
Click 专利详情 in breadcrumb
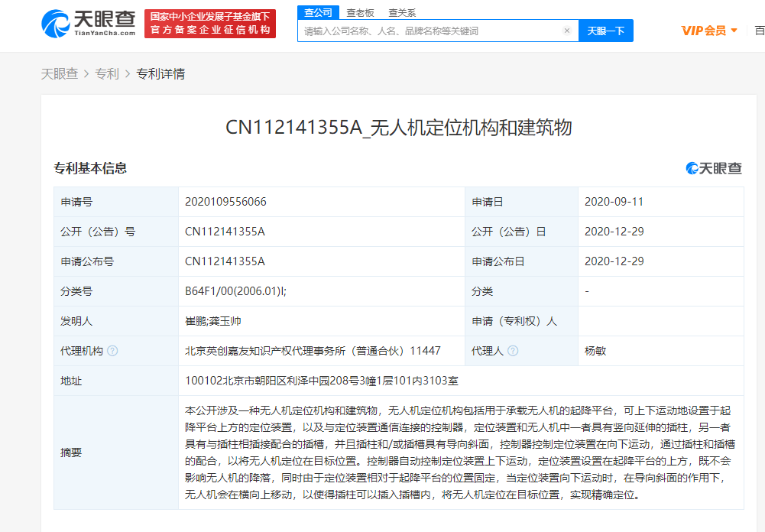click(160, 73)
